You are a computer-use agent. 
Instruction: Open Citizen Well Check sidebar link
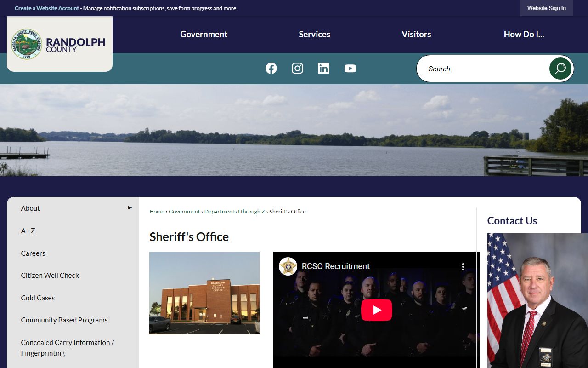[x=50, y=275]
